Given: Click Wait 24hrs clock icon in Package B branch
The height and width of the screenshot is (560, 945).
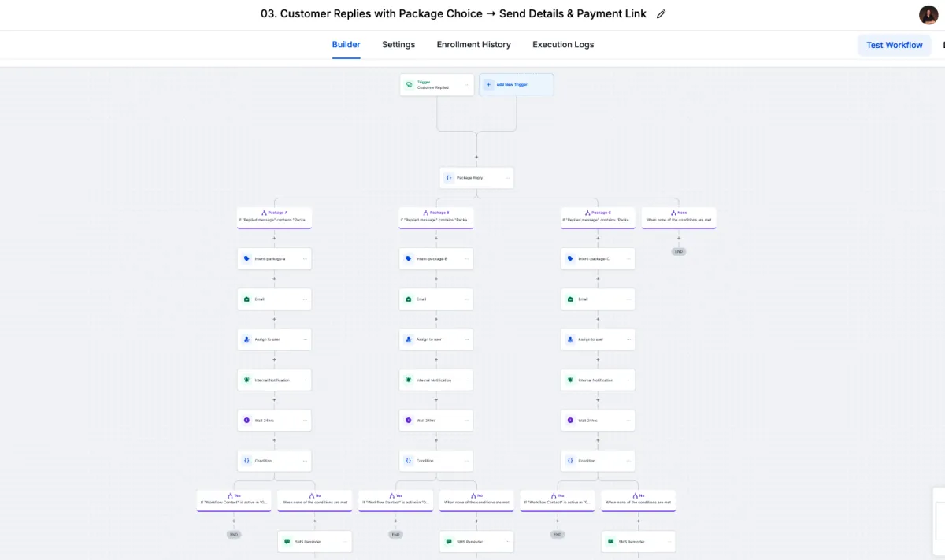Looking at the screenshot, I should [409, 421].
